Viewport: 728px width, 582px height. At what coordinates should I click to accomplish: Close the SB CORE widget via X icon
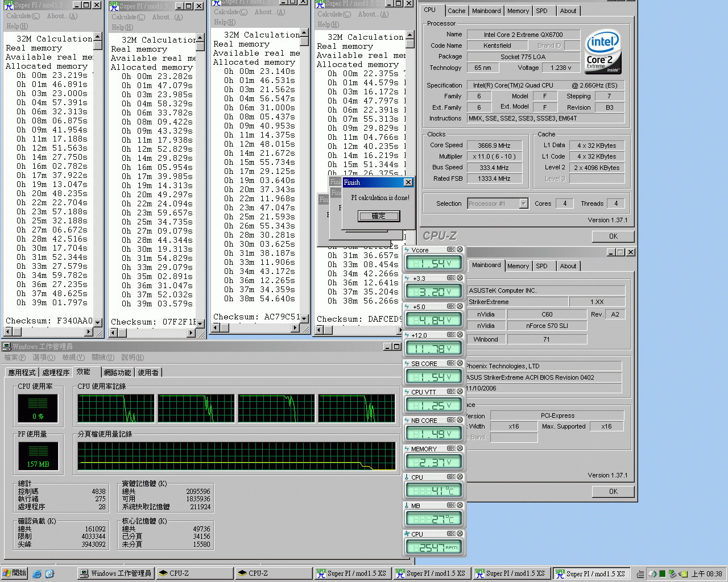click(x=460, y=363)
